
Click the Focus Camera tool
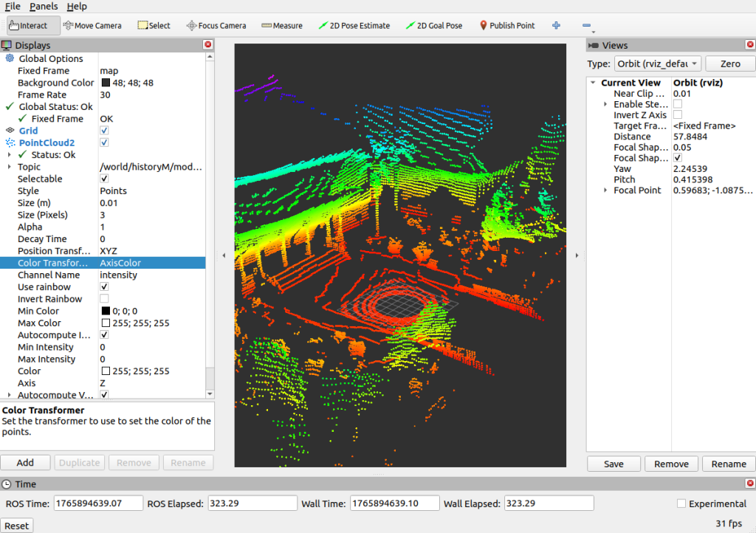coord(216,25)
